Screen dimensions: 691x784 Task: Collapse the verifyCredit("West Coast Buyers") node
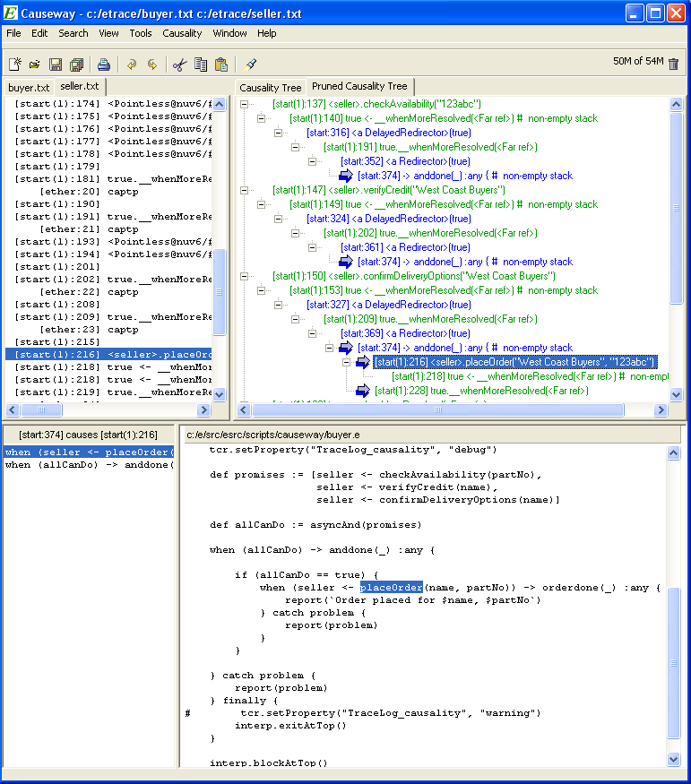click(245, 190)
